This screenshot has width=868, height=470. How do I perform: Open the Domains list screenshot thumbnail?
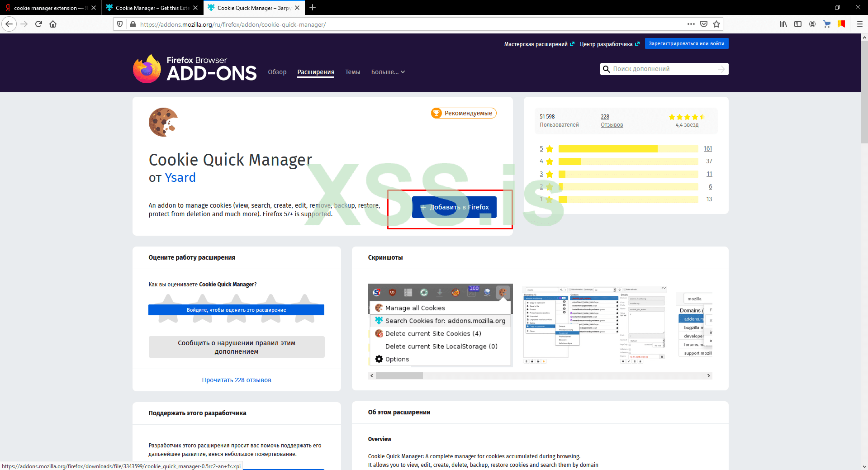[694, 325]
